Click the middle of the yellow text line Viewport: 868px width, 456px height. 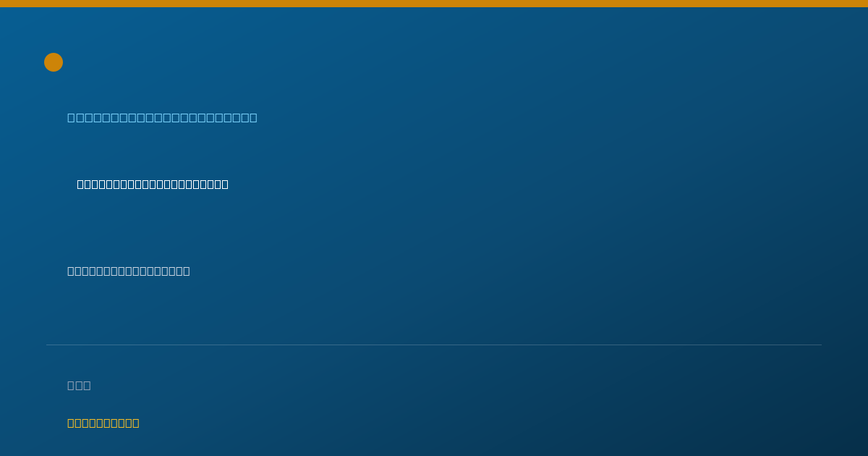click(x=103, y=423)
